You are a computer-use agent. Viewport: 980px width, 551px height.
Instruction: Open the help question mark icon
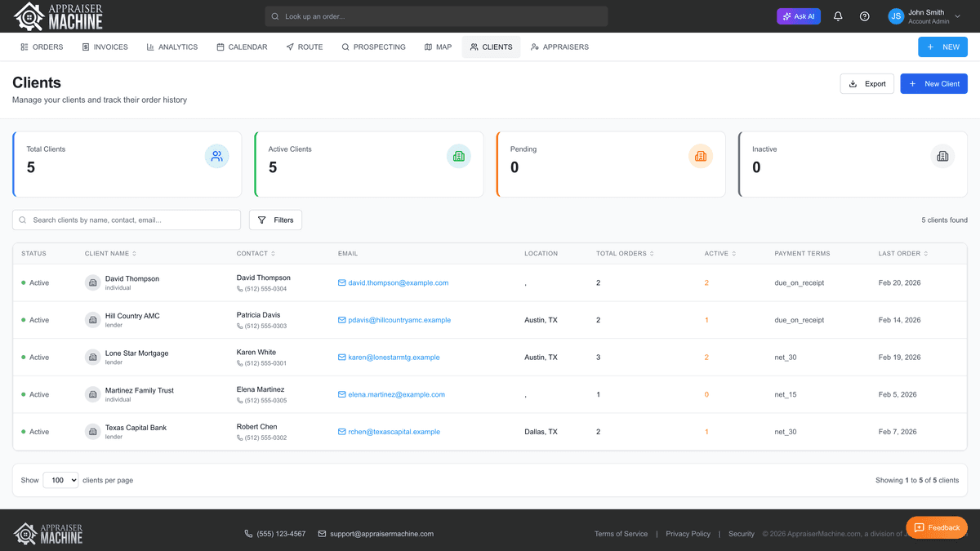pyautogui.click(x=864, y=16)
